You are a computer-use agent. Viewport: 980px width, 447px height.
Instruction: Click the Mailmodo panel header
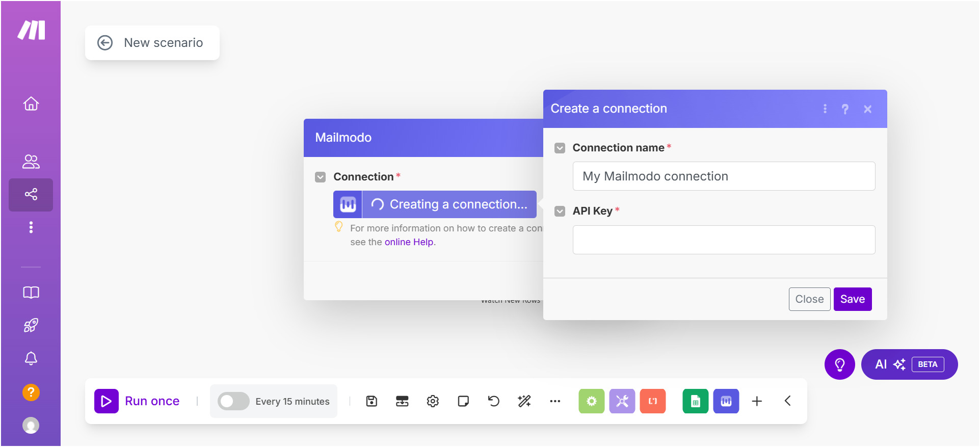click(423, 138)
